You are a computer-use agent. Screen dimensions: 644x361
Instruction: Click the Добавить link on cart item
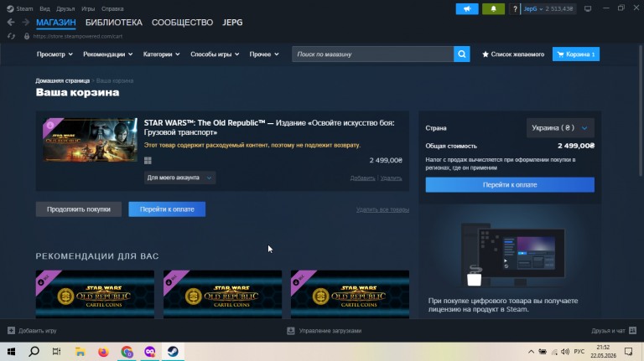pyautogui.click(x=362, y=178)
